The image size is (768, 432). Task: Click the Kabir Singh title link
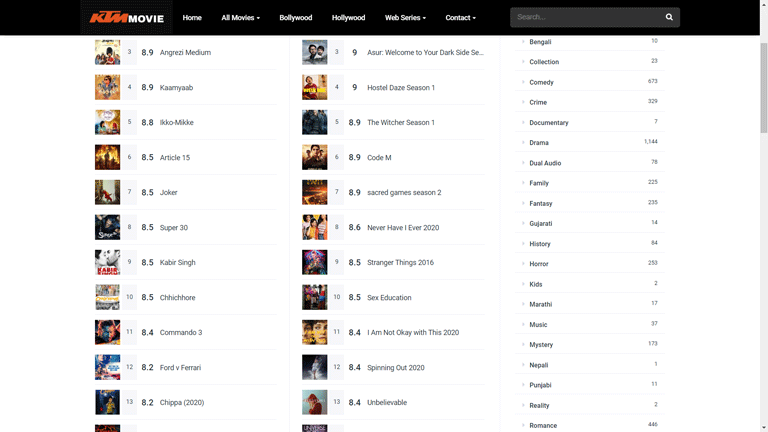[177, 263]
